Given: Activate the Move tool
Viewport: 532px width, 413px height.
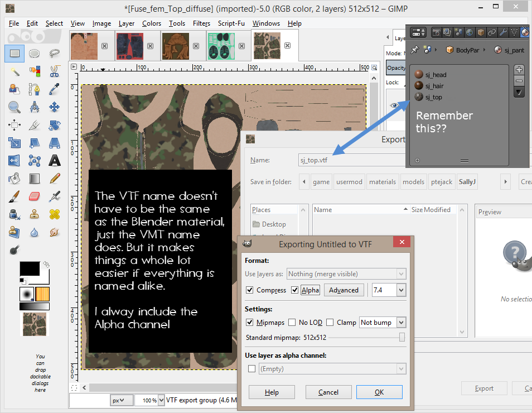Looking at the screenshot, I should (54, 107).
